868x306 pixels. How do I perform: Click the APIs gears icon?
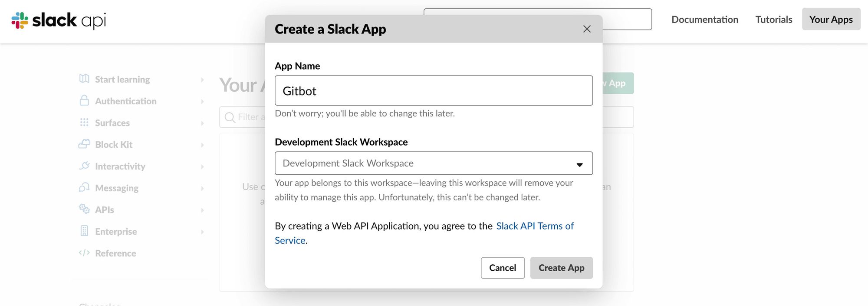tap(84, 209)
